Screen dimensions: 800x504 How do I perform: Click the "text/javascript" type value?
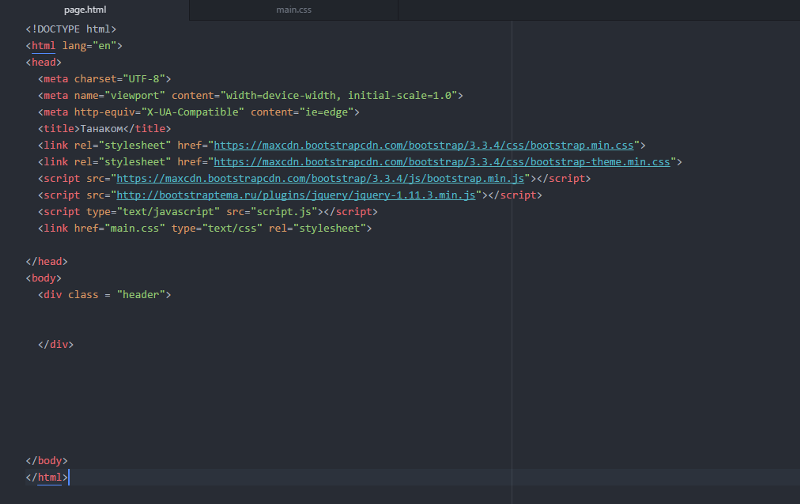[168, 212]
